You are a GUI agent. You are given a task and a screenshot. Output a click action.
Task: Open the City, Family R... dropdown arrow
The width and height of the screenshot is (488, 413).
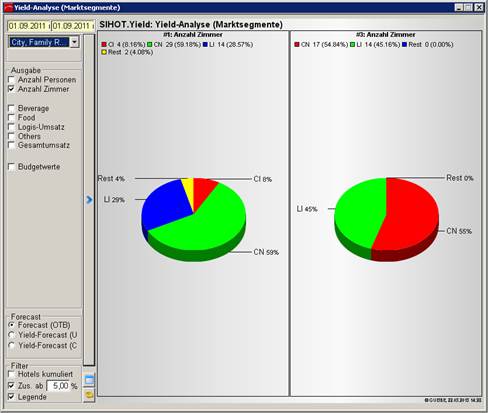point(75,42)
